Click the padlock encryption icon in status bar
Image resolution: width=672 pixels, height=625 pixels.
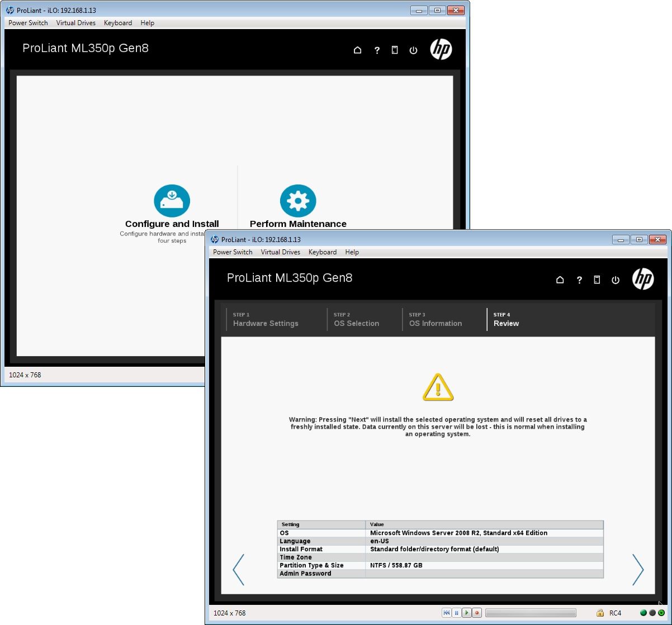(600, 613)
